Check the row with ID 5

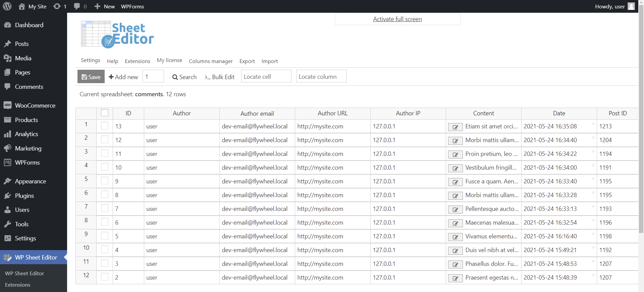click(x=105, y=236)
